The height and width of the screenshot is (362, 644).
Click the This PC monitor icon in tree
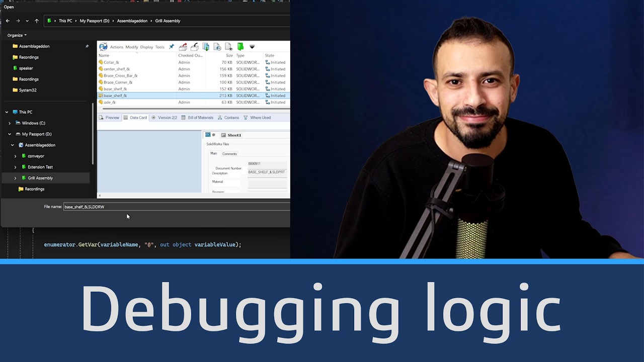[15, 112]
